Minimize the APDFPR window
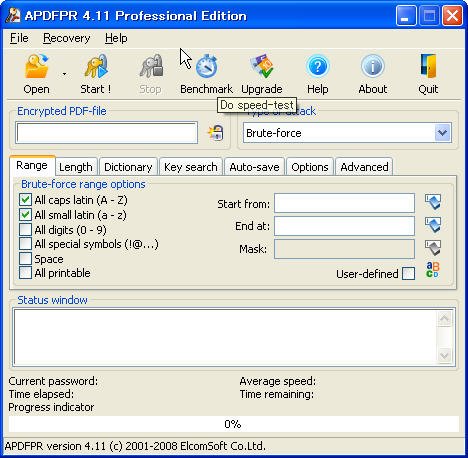 point(406,15)
